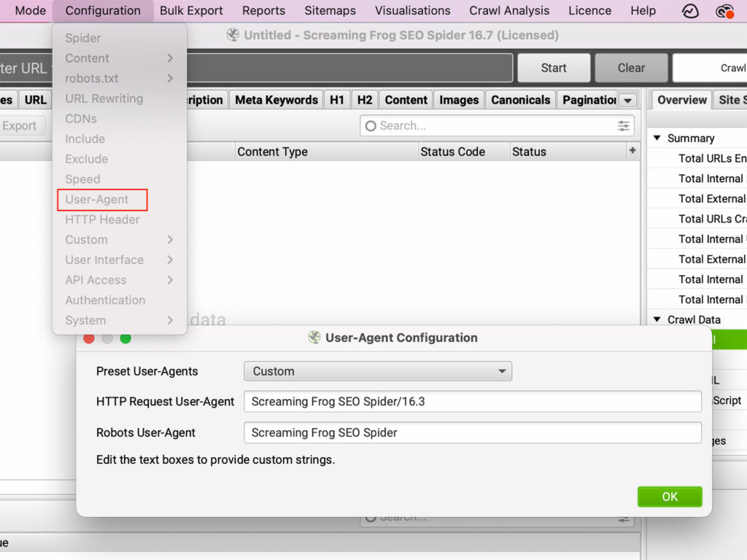
Task: Switch to the Pagination tab
Action: 589,100
